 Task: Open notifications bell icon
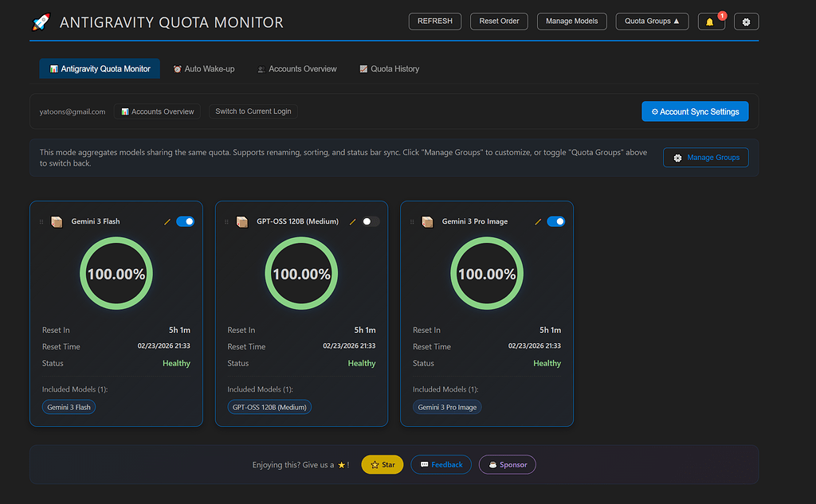coord(711,21)
